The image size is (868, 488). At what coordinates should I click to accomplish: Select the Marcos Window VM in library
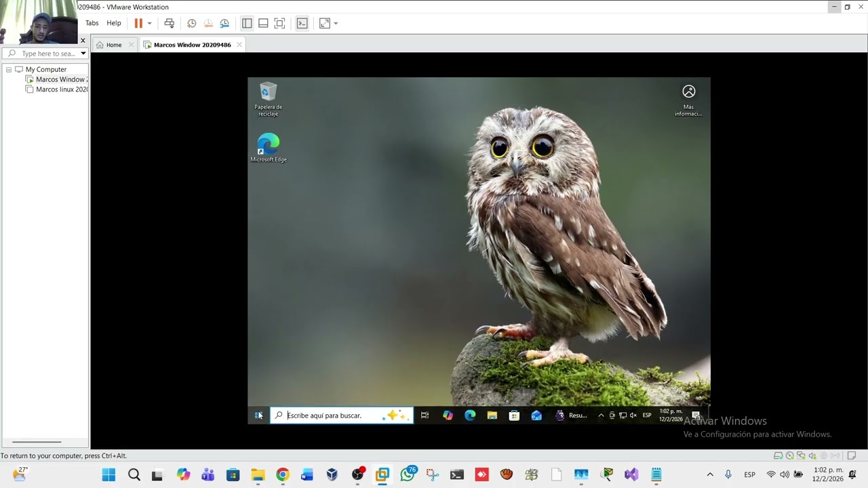pos(57,79)
